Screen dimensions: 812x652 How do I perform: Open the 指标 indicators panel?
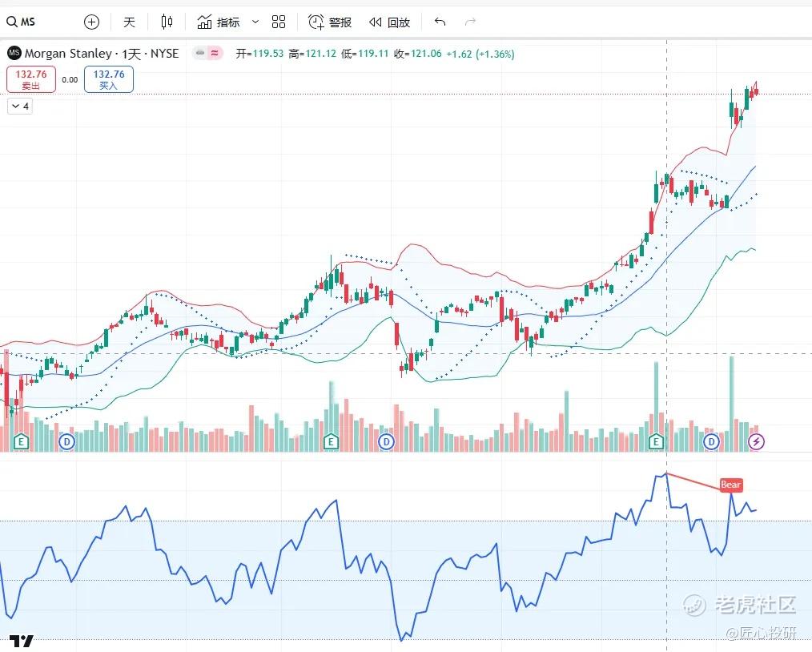click(219, 22)
